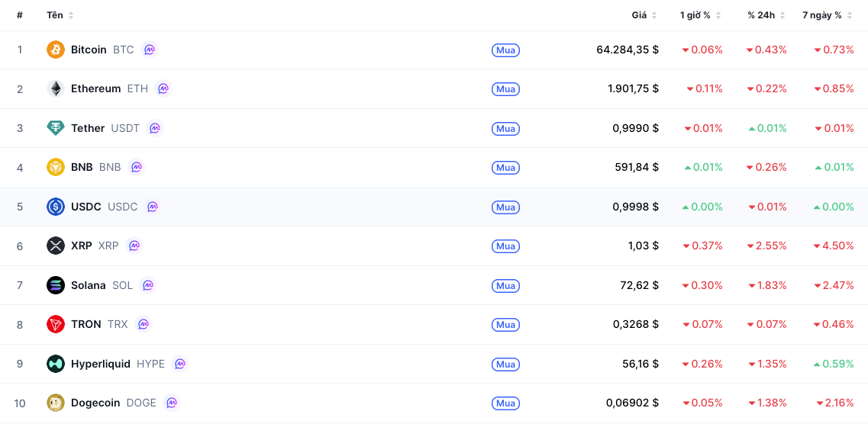Image resolution: width=868 pixels, height=424 pixels.
Task: Open the chat bubble icon beside HYPE
Action: click(180, 364)
